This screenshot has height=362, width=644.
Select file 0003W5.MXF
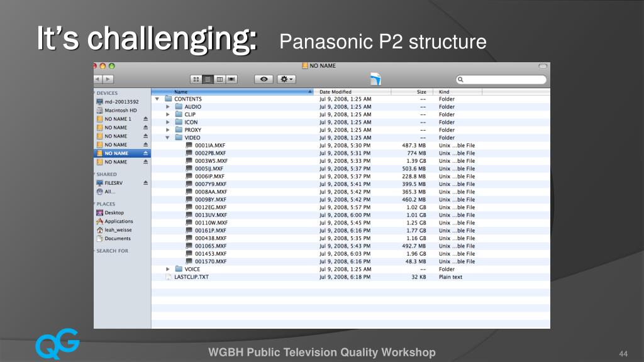click(211, 161)
